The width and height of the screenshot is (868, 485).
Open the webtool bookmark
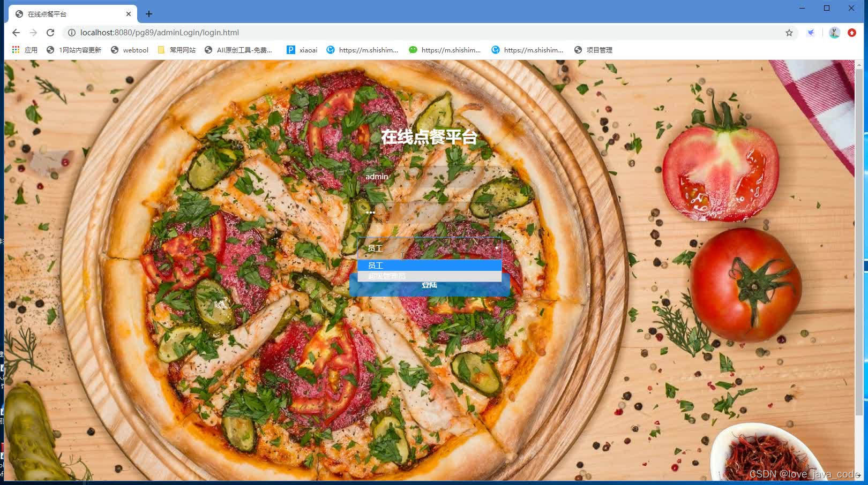[129, 50]
